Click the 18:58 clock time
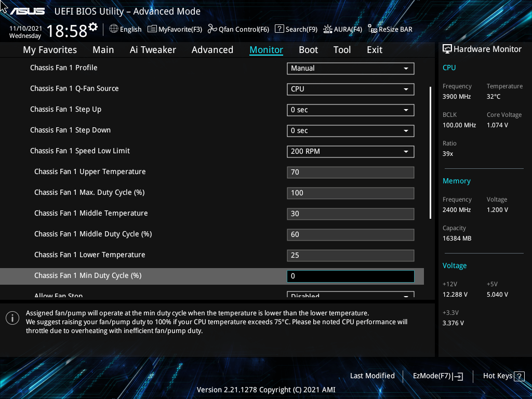The height and width of the screenshot is (399, 532). [67, 31]
